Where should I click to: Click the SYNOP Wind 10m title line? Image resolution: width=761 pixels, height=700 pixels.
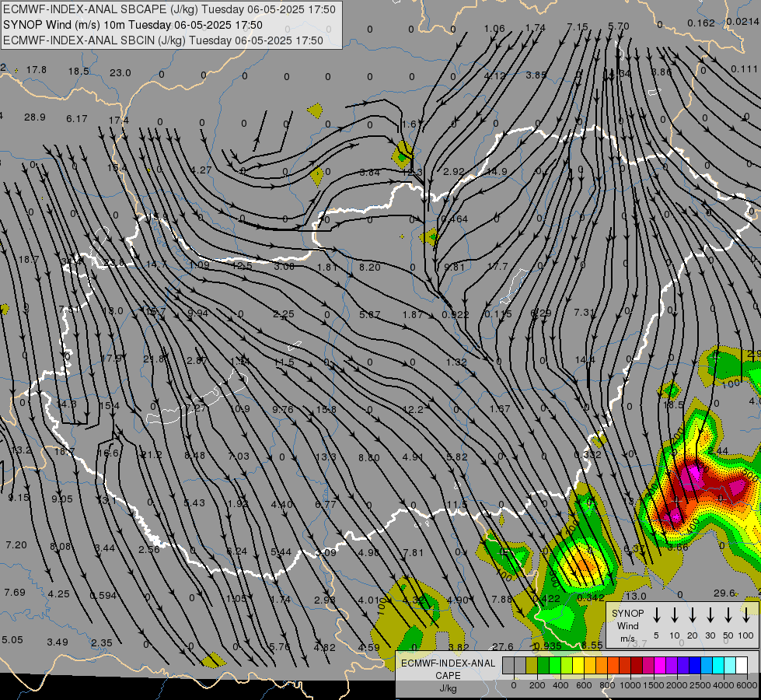pyautogui.click(x=132, y=25)
